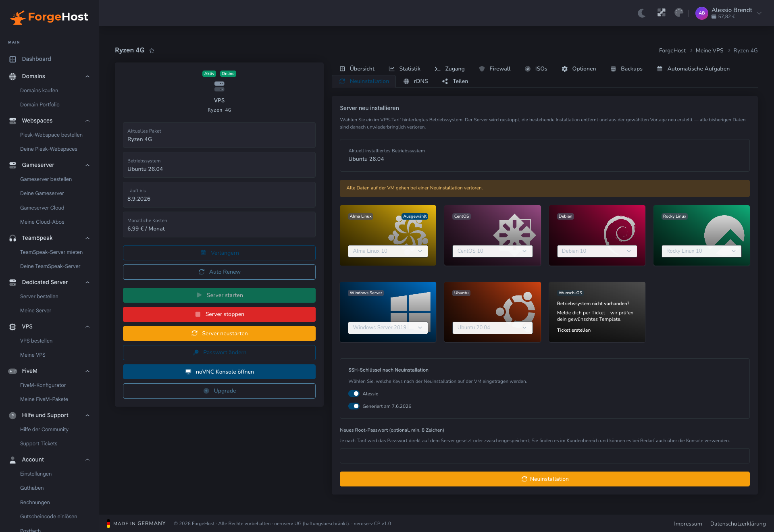The width and height of the screenshot is (774, 532).
Task: Open the Rocky Linux 10 version dropdown
Action: coord(701,251)
